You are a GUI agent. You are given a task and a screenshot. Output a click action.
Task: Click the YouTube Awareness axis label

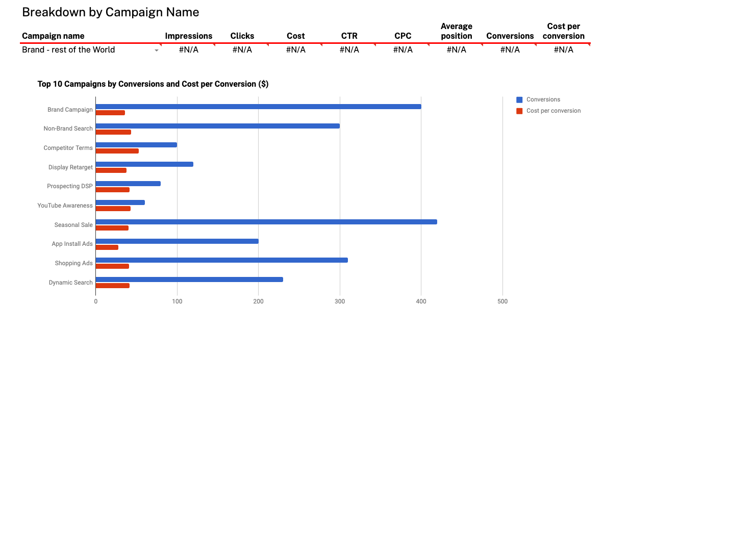tap(65, 206)
